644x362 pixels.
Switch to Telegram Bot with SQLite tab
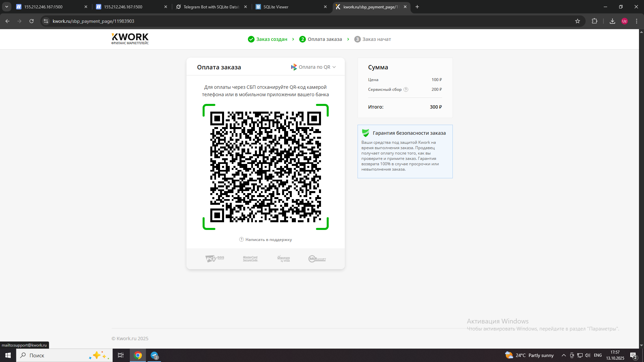211,7
